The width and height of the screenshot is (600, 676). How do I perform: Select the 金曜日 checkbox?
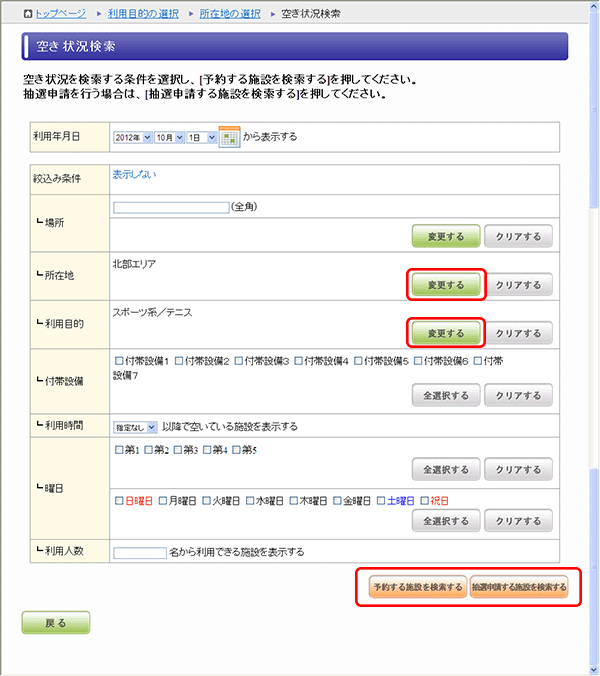coord(337,501)
